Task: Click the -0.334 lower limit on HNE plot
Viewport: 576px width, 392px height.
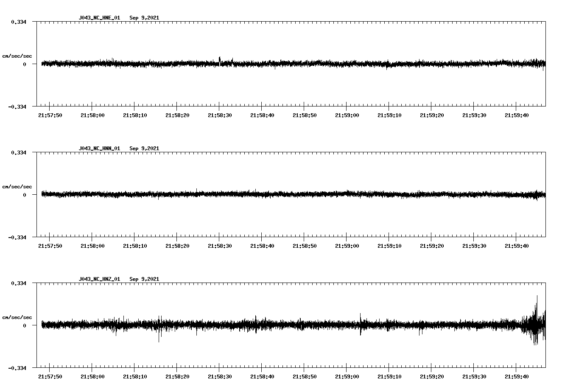Action: 17,107
